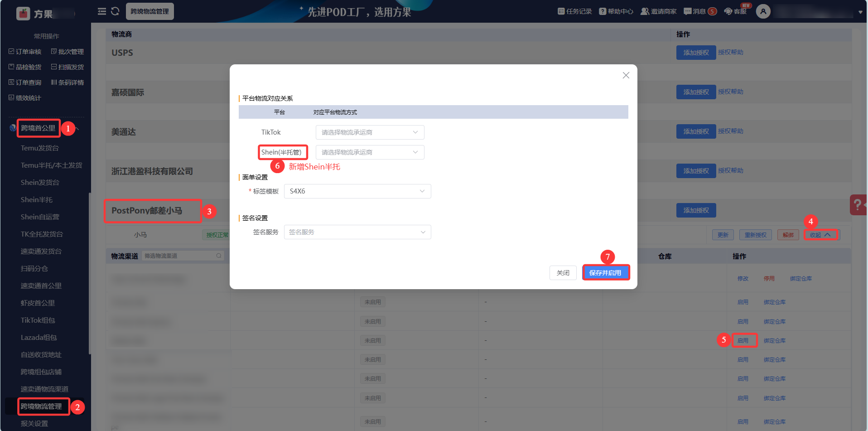The image size is (868, 431).
Task: Open 批次管理 shortcut
Action: [x=68, y=52]
